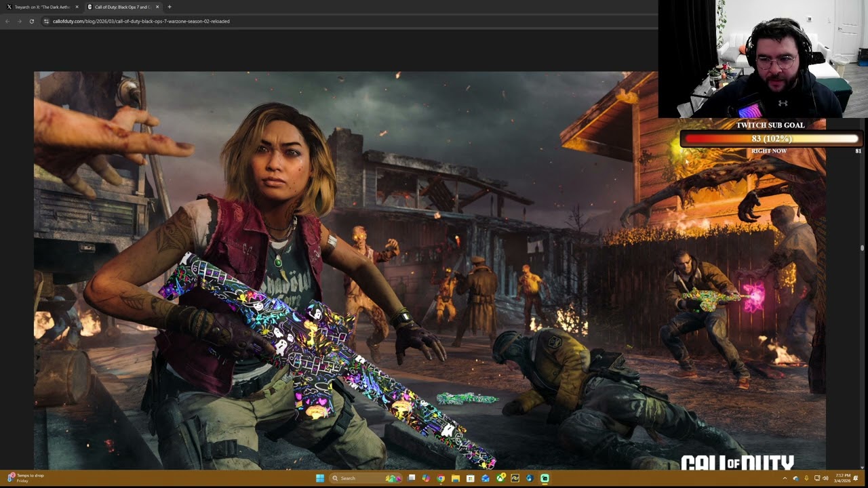868x488 pixels.
Task: Open the notifications bell icon
Action: coord(856,479)
